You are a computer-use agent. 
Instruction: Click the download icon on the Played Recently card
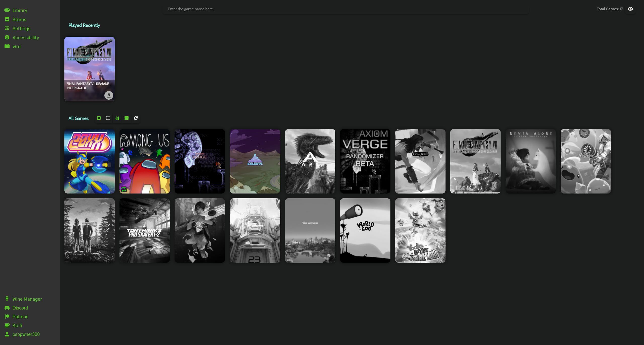pyautogui.click(x=109, y=95)
